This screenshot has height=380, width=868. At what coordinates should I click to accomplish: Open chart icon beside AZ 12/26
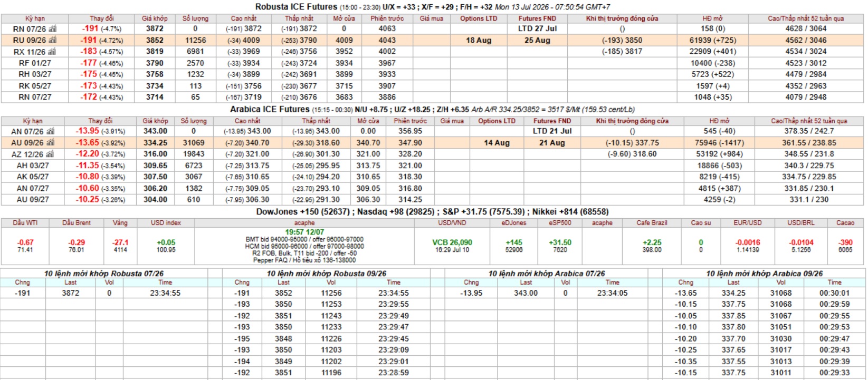tap(51, 154)
